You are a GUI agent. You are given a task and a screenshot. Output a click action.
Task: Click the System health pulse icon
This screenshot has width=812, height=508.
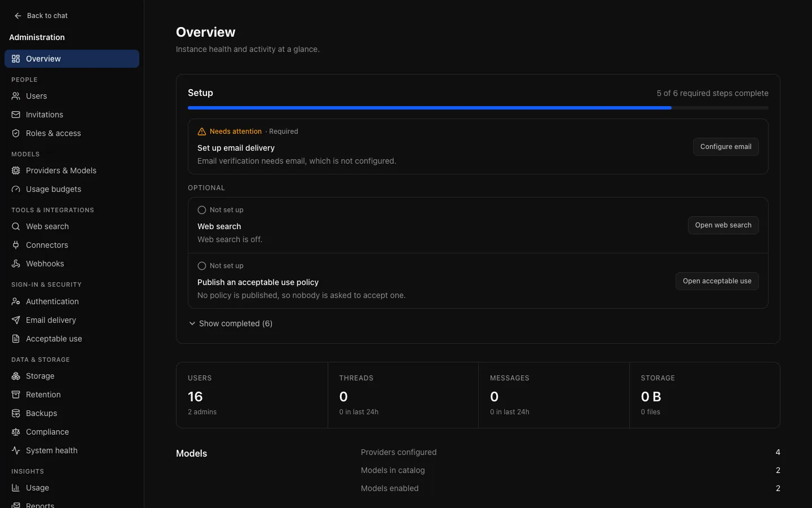pos(16,450)
